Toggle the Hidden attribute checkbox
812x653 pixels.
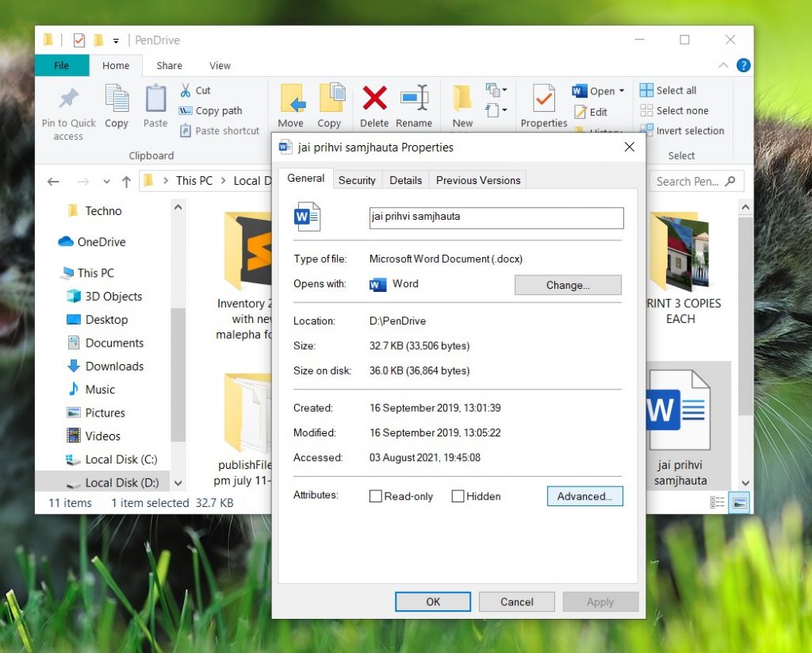tap(458, 496)
